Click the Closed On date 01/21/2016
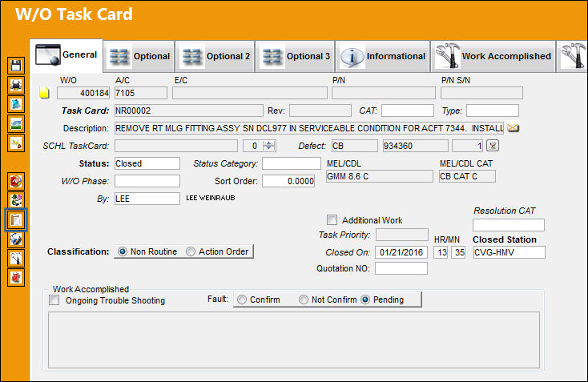 (x=401, y=252)
